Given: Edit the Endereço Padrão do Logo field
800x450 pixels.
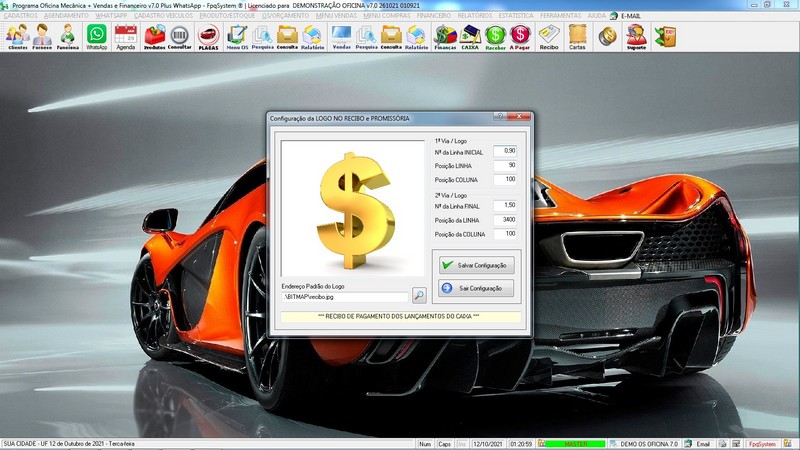Looking at the screenshot, I should (x=345, y=297).
